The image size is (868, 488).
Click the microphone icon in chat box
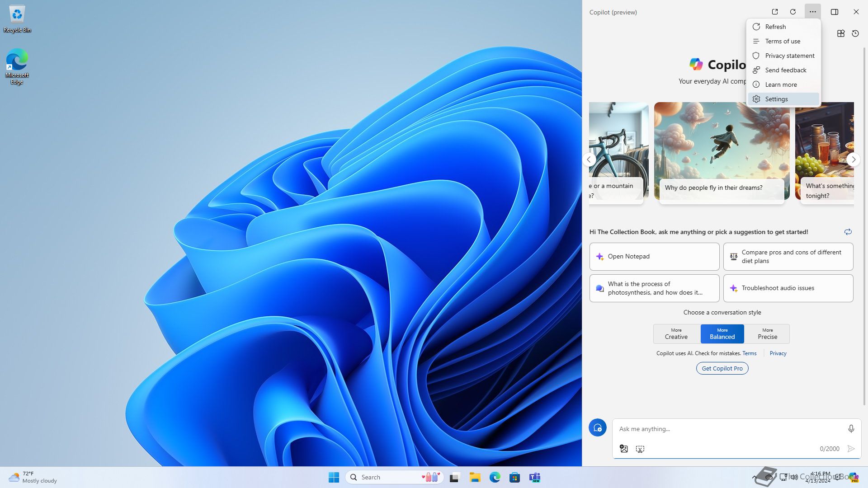851,429
